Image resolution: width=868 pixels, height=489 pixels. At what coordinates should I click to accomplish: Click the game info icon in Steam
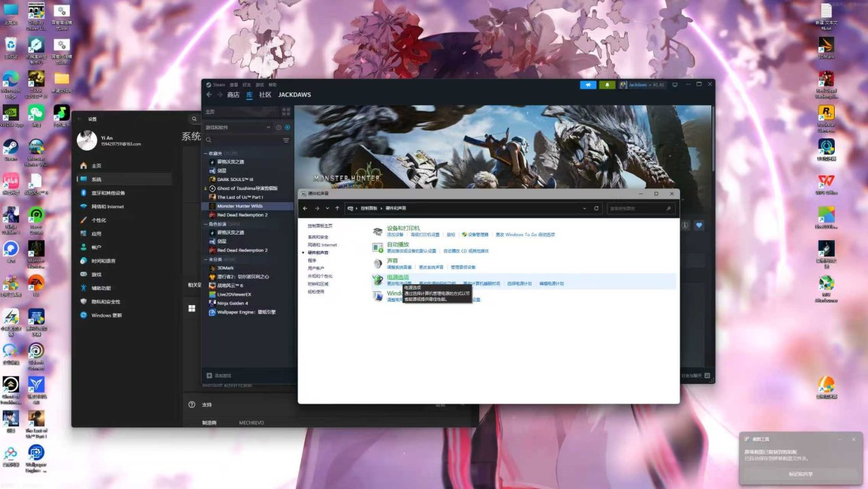[685, 225]
